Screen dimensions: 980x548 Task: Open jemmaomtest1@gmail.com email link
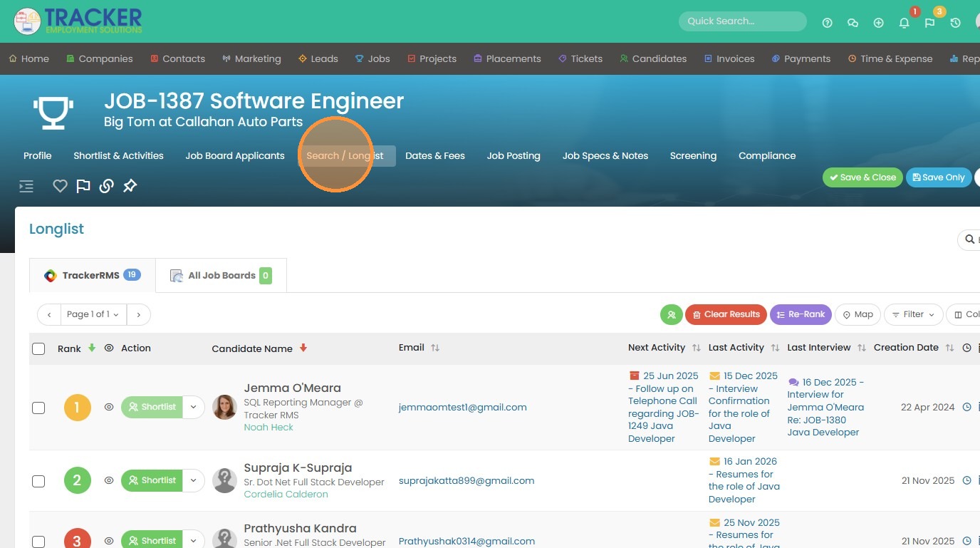pos(463,408)
